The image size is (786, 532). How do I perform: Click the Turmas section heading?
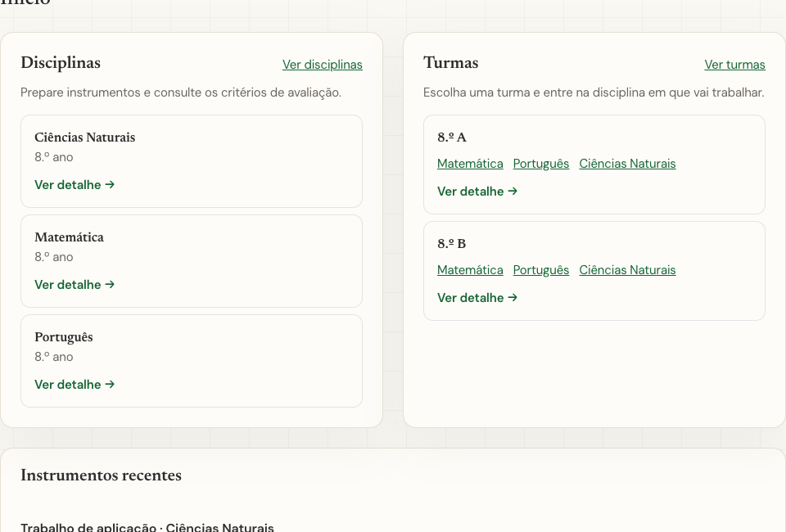tap(450, 63)
